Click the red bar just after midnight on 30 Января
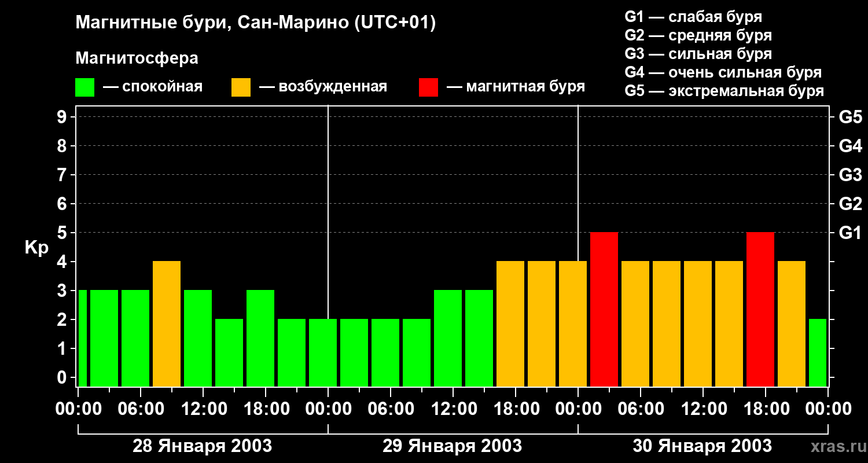Image resolution: width=868 pixels, height=463 pixels. (604, 309)
